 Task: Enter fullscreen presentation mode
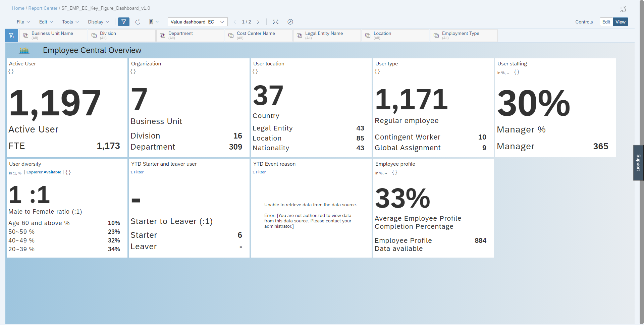(x=275, y=22)
